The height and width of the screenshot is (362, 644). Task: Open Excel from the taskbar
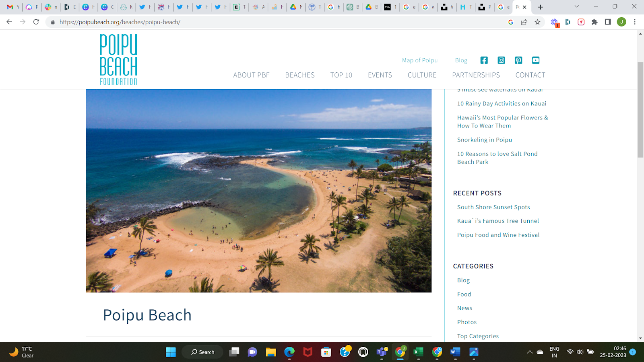click(419, 352)
